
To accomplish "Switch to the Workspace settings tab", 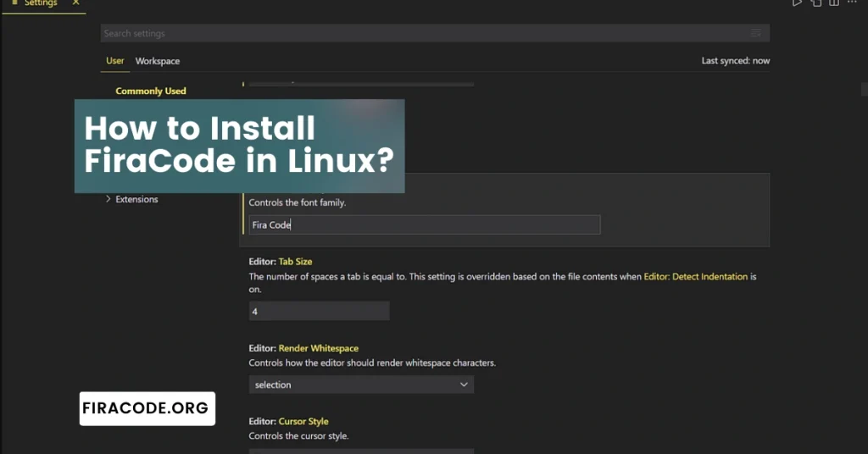I will [x=157, y=61].
